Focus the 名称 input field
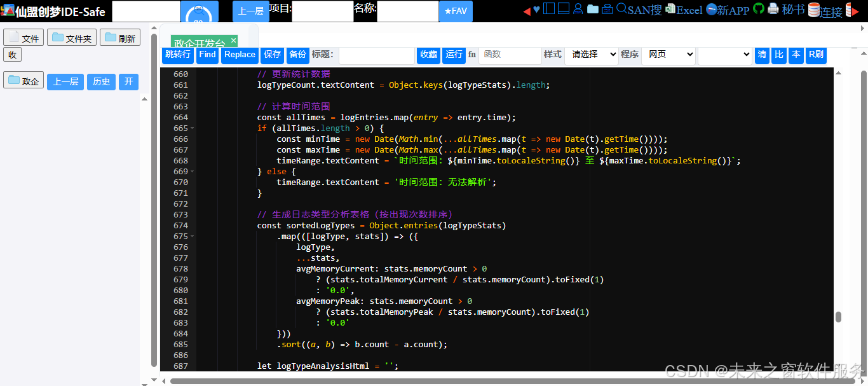Image resolution: width=868 pixels, height=386 pixels. [408, 11]
